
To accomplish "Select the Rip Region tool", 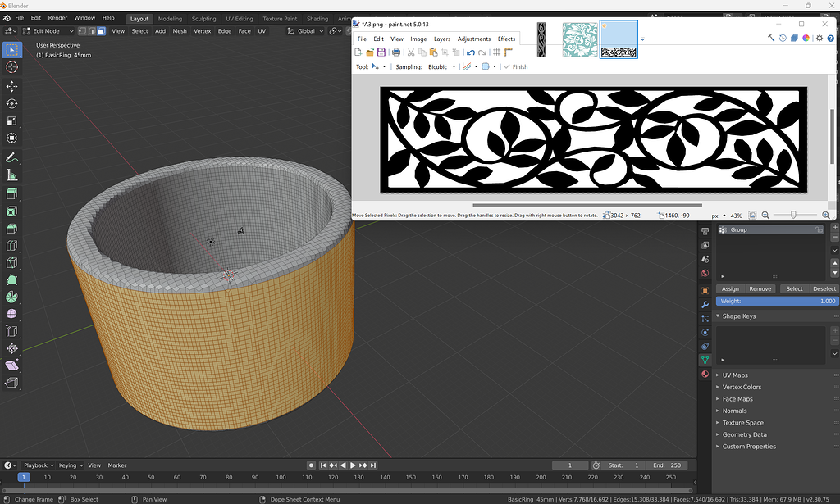I will [x=11, y=383].
